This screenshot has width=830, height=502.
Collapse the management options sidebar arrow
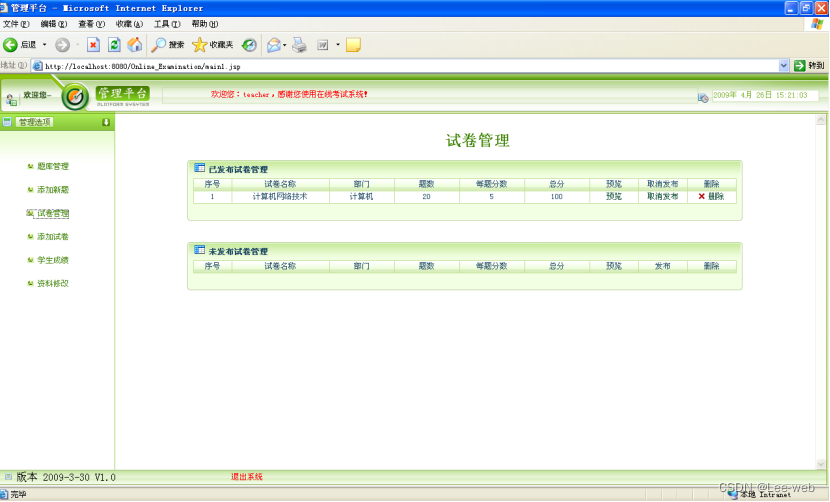(x=106, y=122)
